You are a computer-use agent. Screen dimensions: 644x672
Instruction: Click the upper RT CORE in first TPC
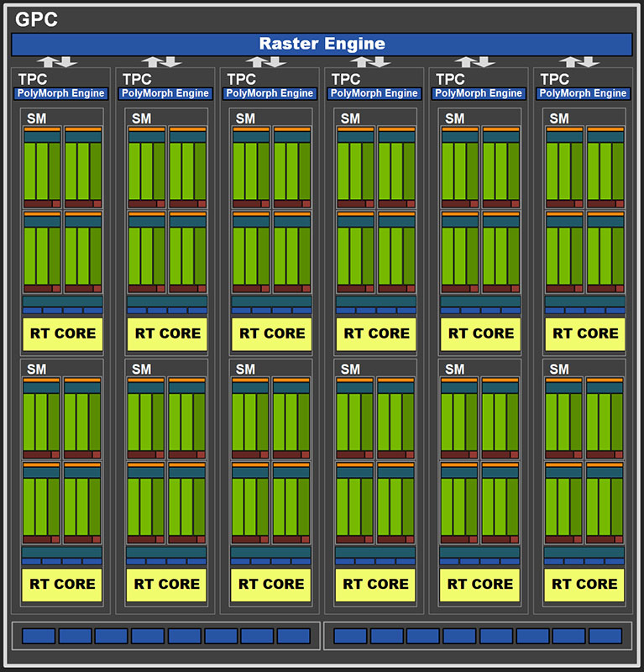point(63,333)
